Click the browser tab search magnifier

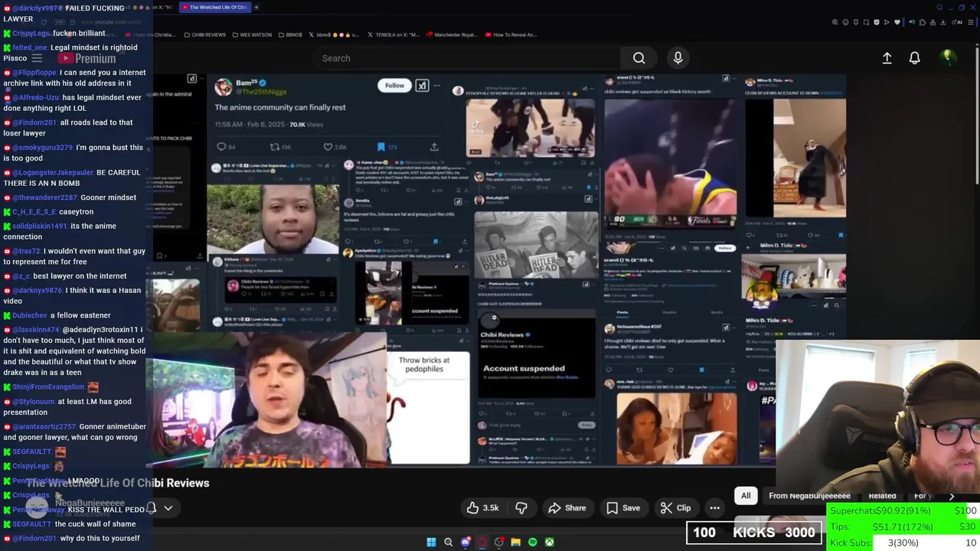(x=939, y=7)
